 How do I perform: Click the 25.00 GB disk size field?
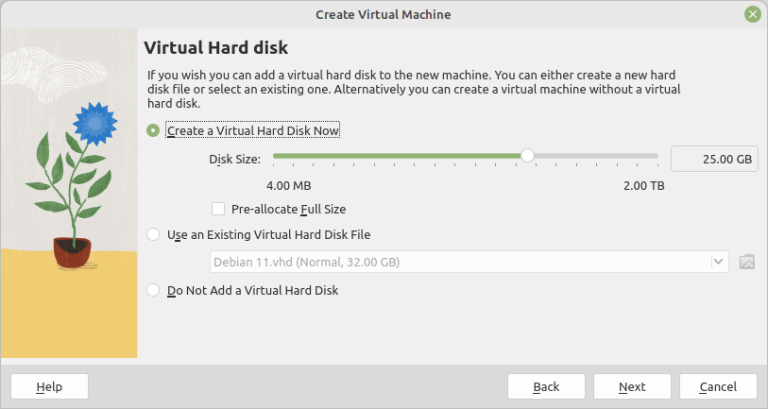coord(714,159)
